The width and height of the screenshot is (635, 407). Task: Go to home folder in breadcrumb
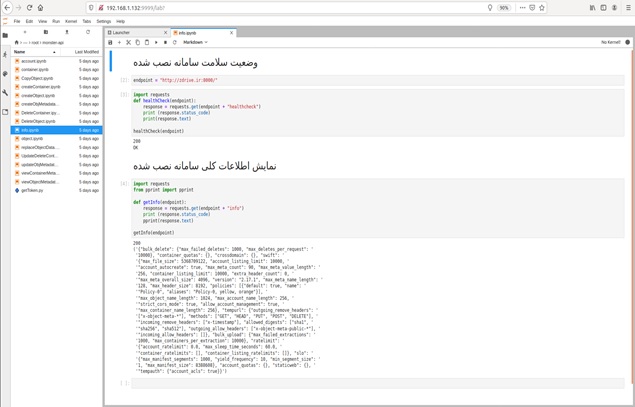click(16, 43)
